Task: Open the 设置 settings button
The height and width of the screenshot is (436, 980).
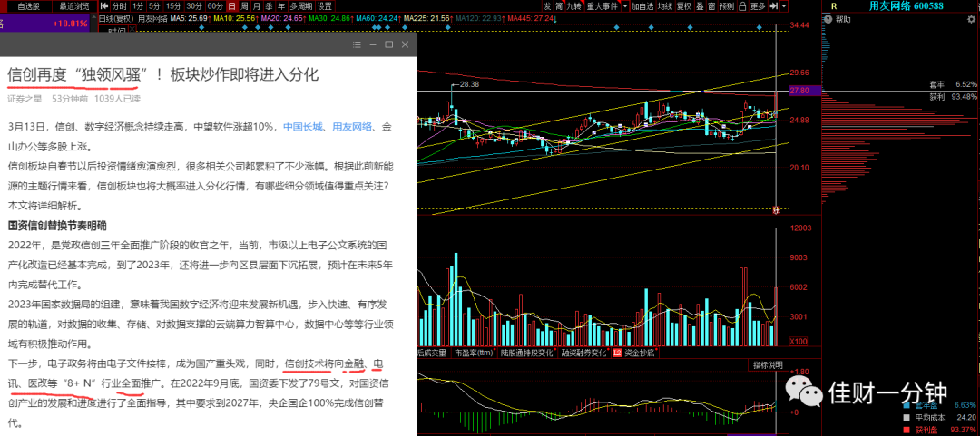Action: click(324, 6)
